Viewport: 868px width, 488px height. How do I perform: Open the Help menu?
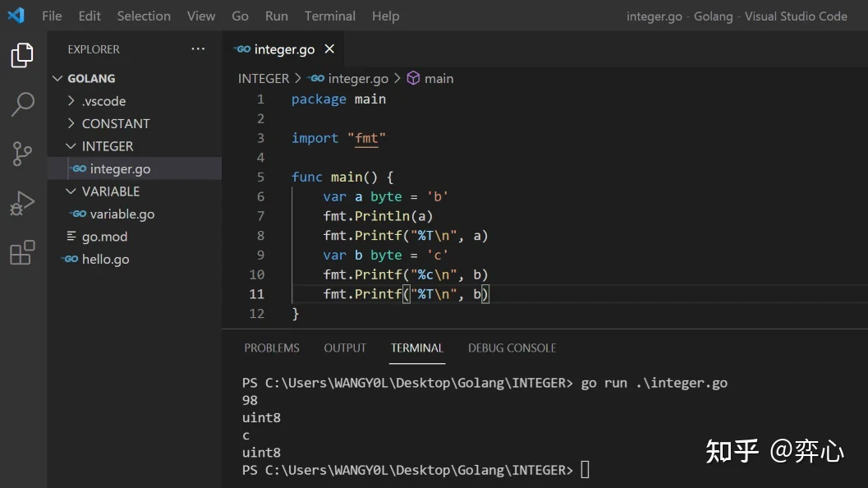[385, 16]
